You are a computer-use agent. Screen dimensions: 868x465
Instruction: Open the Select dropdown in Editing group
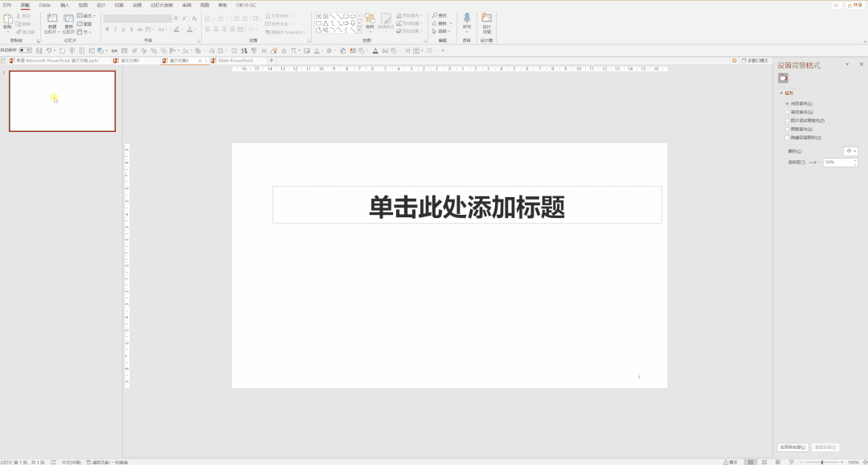pos(442,31)
